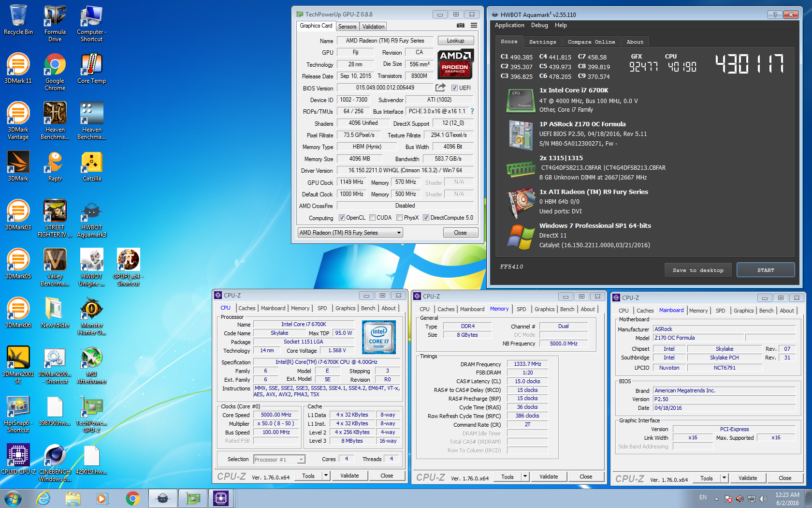Launch the Google Chrome desktop icon

click(x=55, y=72)
